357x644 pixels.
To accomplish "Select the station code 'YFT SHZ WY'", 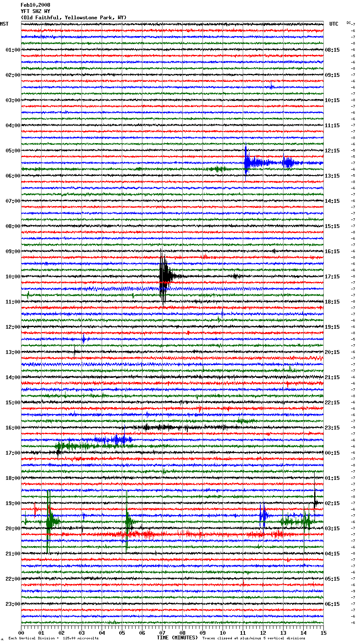I will point(35,11).
